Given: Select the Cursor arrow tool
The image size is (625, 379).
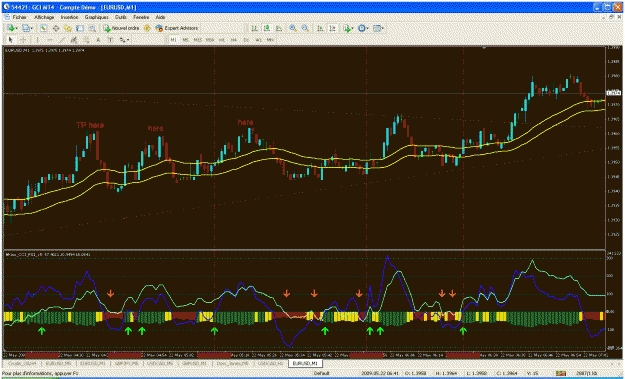Looking at the screenshot, I should pos(11,40).
